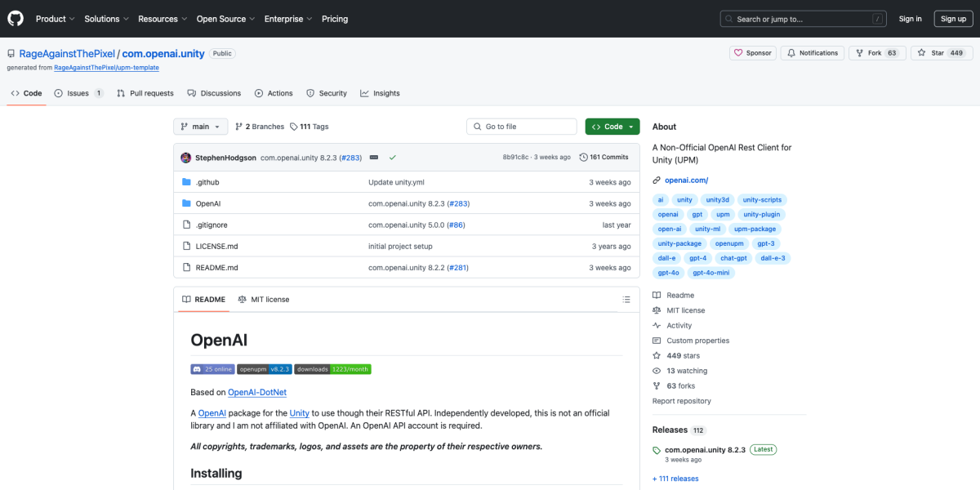This screenshot has width=980, height=490.
Task: Open the green Code dropdown
Action: point(612,127)
